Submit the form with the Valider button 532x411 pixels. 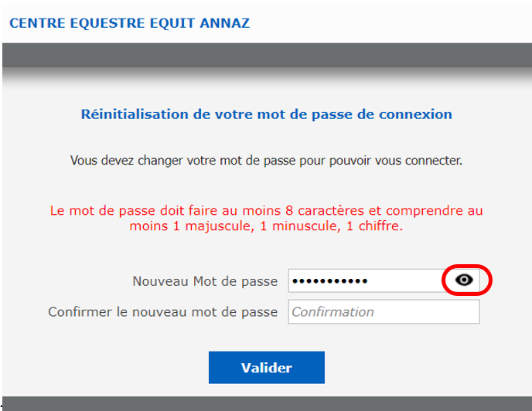(x=267, y=368)
